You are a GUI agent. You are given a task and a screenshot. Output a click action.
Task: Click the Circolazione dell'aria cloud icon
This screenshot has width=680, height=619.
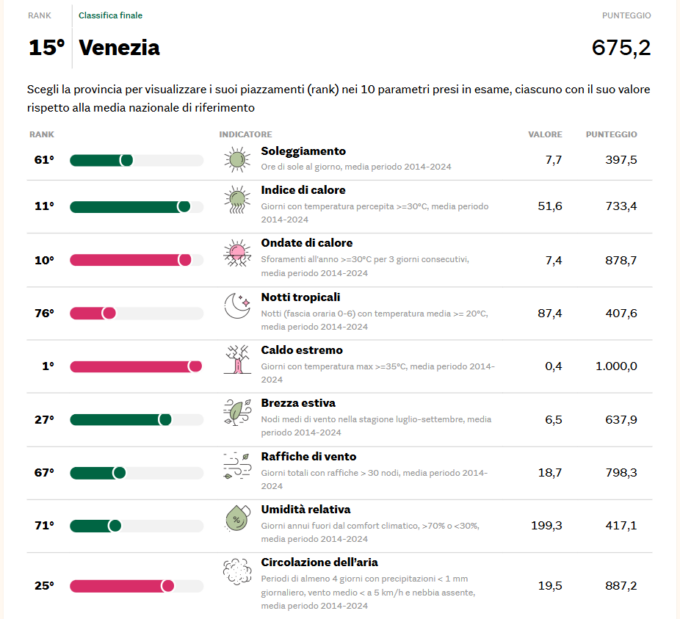tap(237, 572)
